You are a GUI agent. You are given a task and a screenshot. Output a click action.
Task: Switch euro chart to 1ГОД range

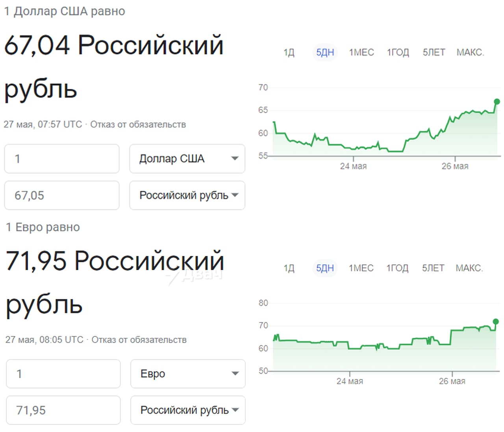tap(397, 268)
